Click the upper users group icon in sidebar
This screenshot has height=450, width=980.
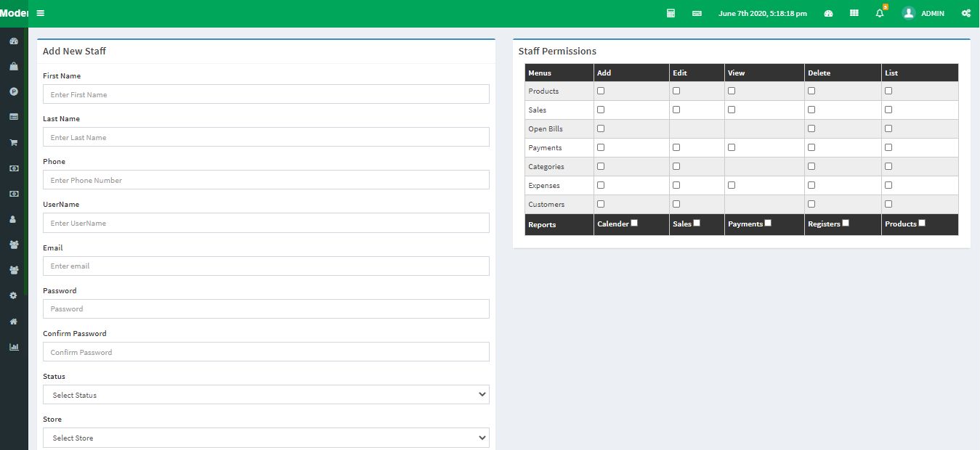[x=13, y=245]
